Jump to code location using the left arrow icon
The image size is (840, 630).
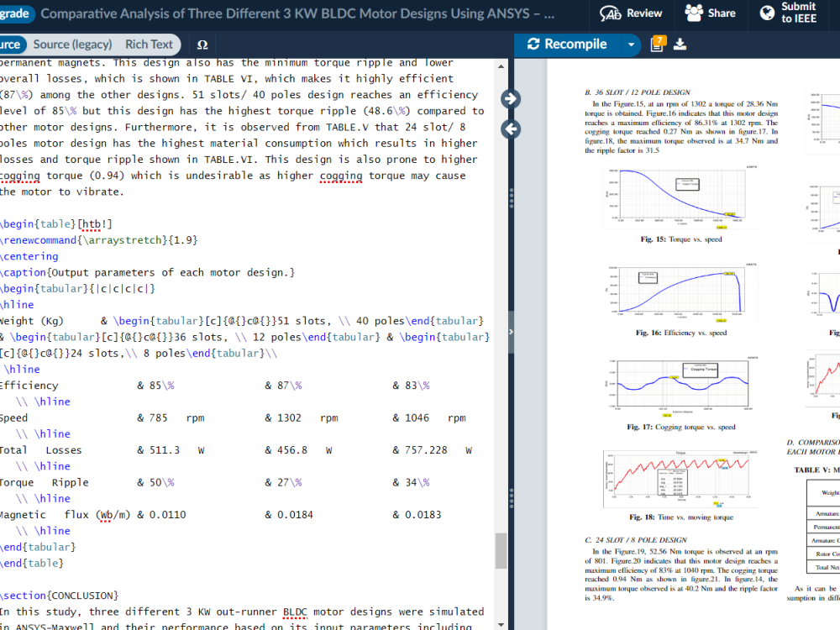click(510, 129)
